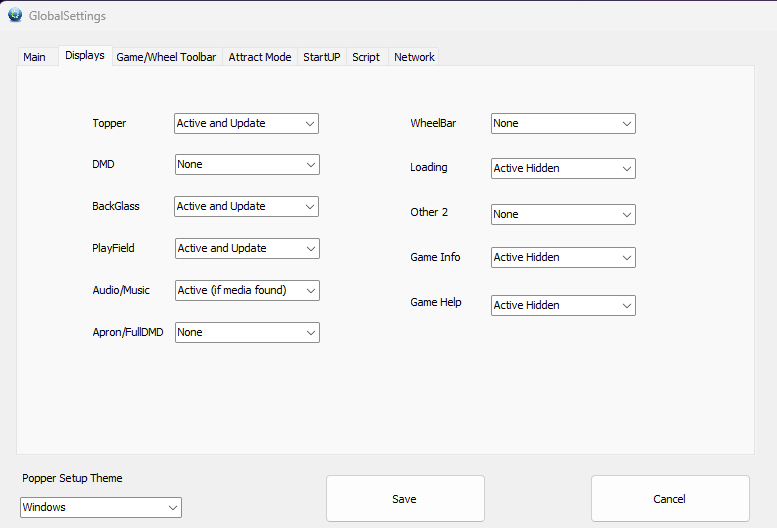Click the DMD label
This screenshot has width=777, height=528.
[x=103, y=164]
